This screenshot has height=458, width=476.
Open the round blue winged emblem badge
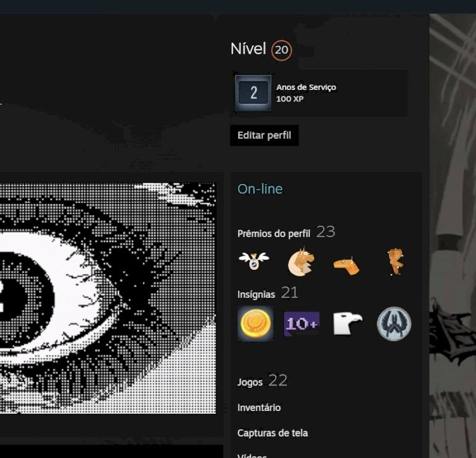click(x=394, y=323)
